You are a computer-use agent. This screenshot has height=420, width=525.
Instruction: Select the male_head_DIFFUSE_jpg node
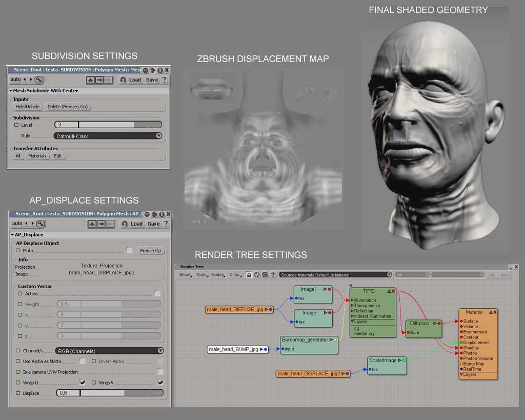tap(239, 309)
